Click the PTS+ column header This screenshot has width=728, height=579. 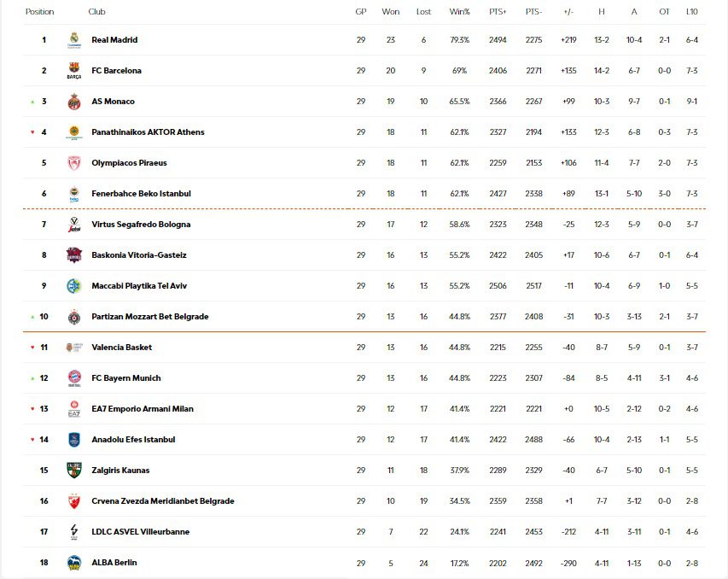pos(498,12)
